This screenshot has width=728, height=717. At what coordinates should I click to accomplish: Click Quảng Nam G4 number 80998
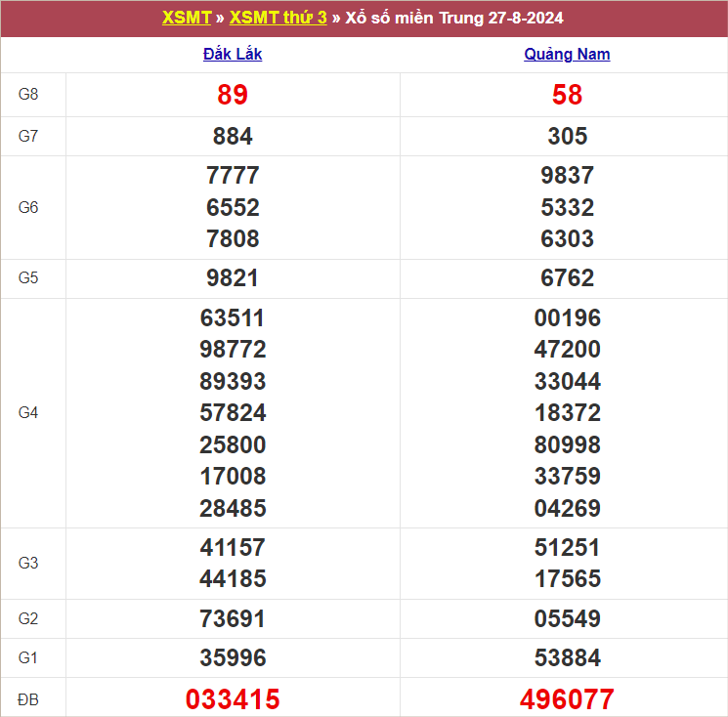coord(568,445)
